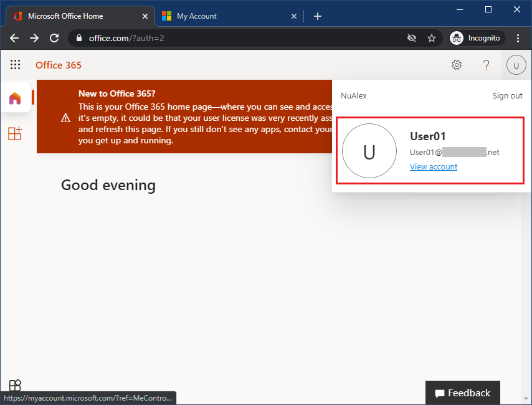Click Sign out in account panel

tap(507, 96)
